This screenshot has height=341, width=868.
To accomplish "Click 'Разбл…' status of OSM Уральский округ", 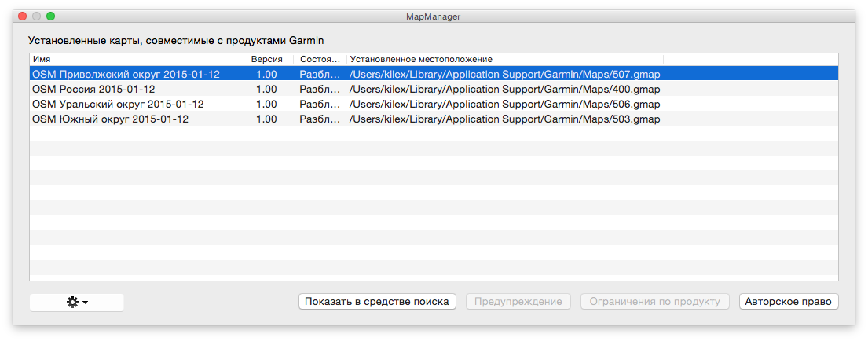I will click(320, 104).
